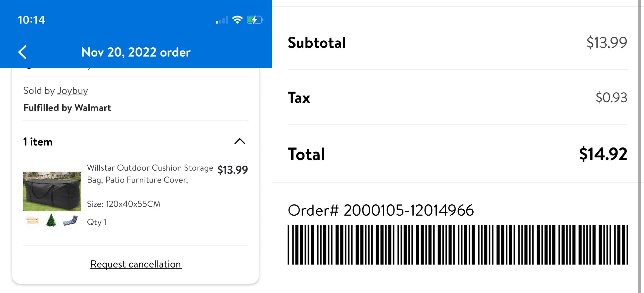This screenshot has width=644, height=293.
Task: Click the order barcode image
Action: (x=458, y=245)
